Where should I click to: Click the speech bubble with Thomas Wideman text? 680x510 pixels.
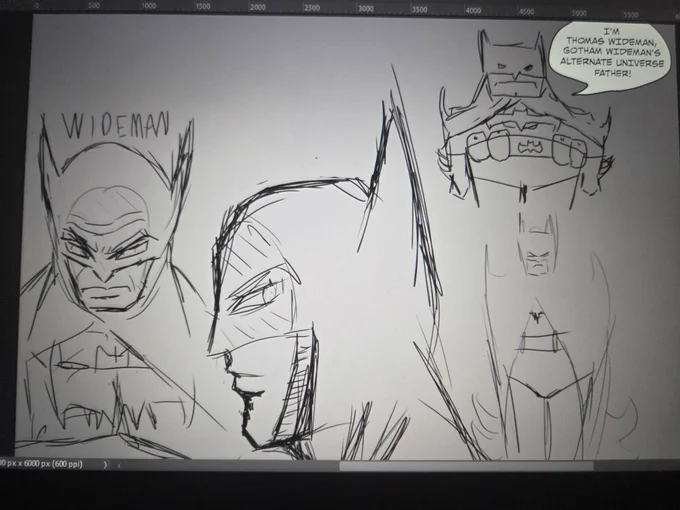(x=610, y=56)
